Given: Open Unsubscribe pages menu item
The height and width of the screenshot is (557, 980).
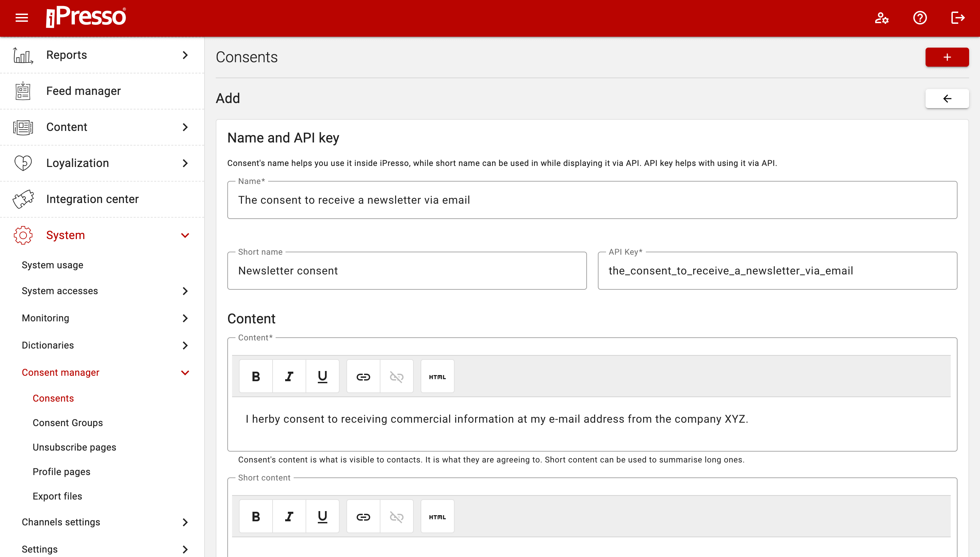Looking at the screenshot, I should click(74, 447).
